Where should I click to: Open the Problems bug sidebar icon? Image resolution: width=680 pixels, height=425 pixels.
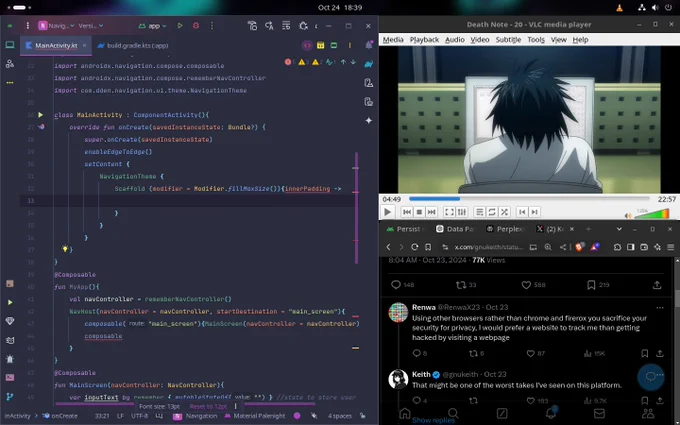coord(10,359)
